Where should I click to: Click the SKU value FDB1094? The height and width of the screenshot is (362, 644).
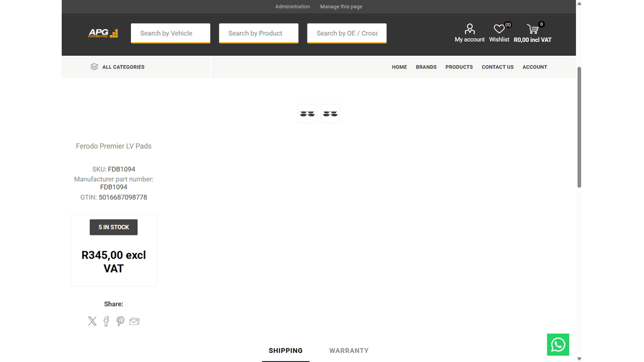(121, 169)
